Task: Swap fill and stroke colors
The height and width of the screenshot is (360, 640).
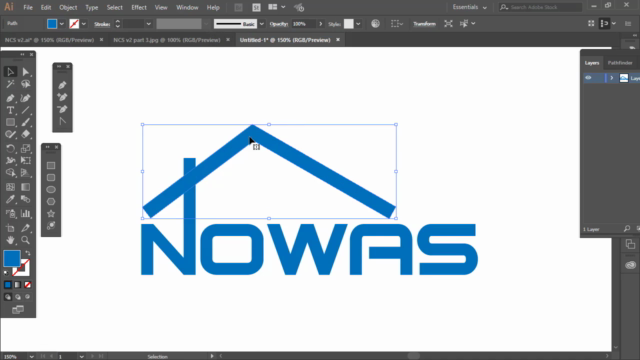Action: click(x=28, y=253)
